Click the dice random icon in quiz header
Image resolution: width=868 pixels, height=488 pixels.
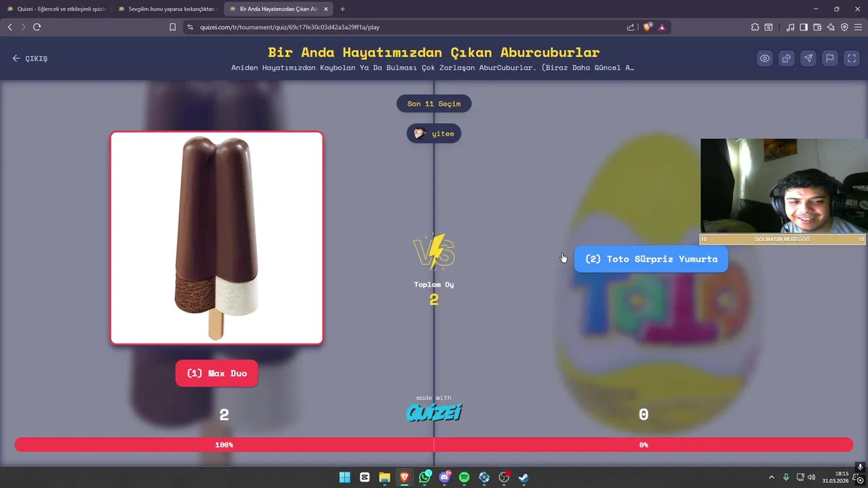(x=787, y=58)
